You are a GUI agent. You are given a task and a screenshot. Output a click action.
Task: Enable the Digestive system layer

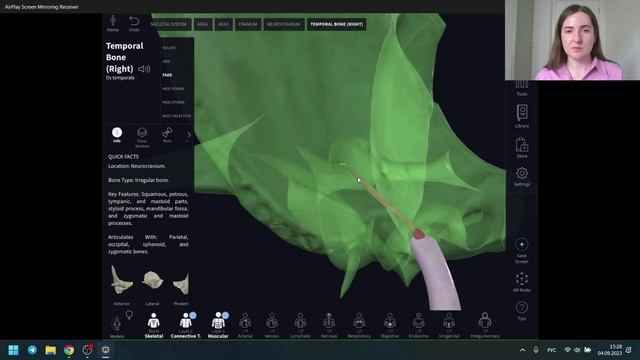pyautogui.click(x=390, y=326)
